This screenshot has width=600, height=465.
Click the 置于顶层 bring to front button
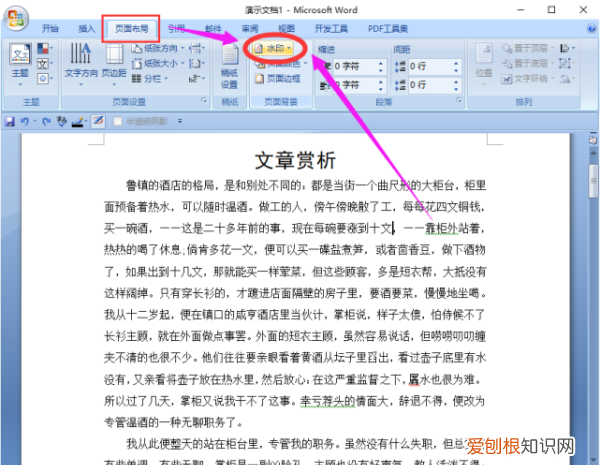coord(528,48)
